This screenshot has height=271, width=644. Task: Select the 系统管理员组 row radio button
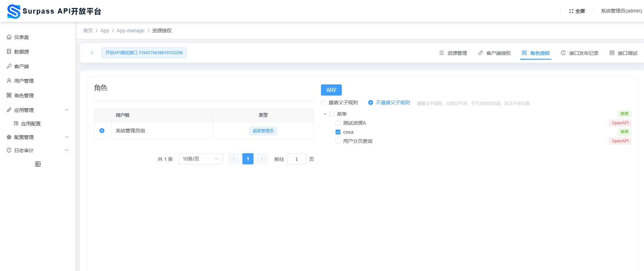coord(102,131)
